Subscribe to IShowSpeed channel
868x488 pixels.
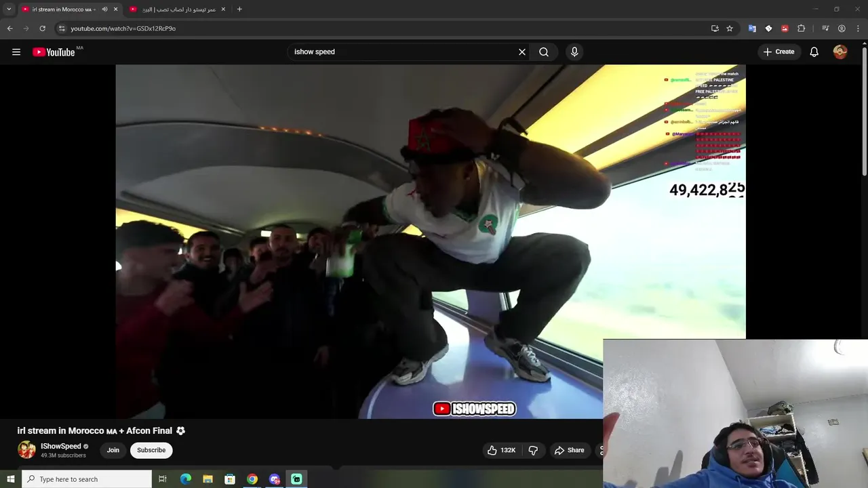151,450
